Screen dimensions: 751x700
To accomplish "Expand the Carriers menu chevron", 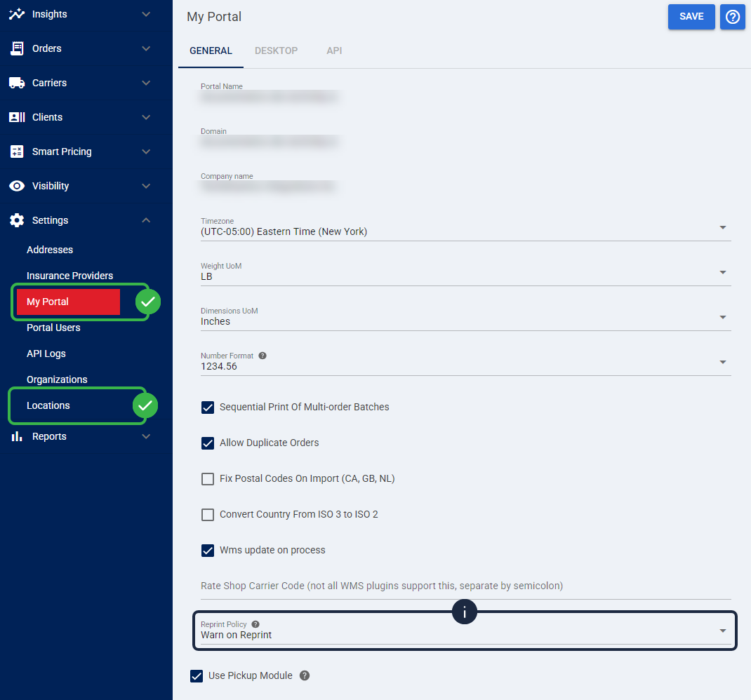I will coord(146,83).
